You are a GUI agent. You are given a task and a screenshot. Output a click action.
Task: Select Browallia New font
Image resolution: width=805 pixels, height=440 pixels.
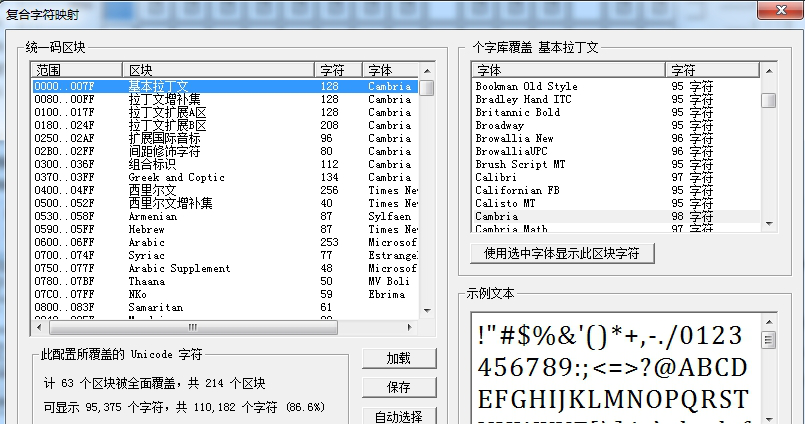616,138
